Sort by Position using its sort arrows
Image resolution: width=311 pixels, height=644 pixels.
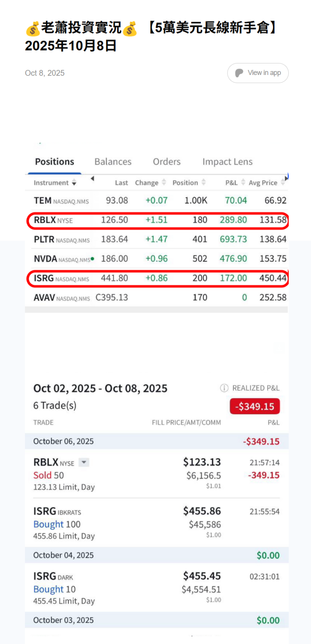click(204, 182)
